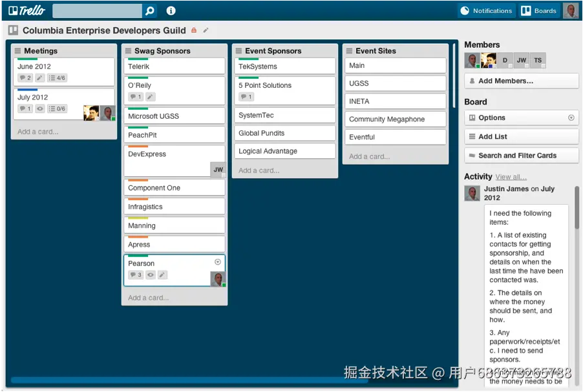Select member TS in Members panel
This screenshot has height=392, width=583.
point(538,60)
